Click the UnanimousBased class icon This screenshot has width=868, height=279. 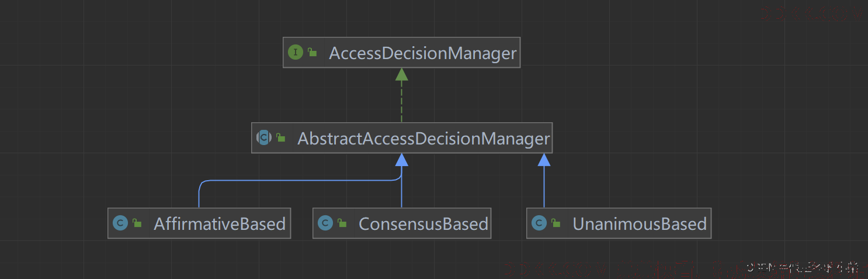pyautogui.click(x=539, y=223)
